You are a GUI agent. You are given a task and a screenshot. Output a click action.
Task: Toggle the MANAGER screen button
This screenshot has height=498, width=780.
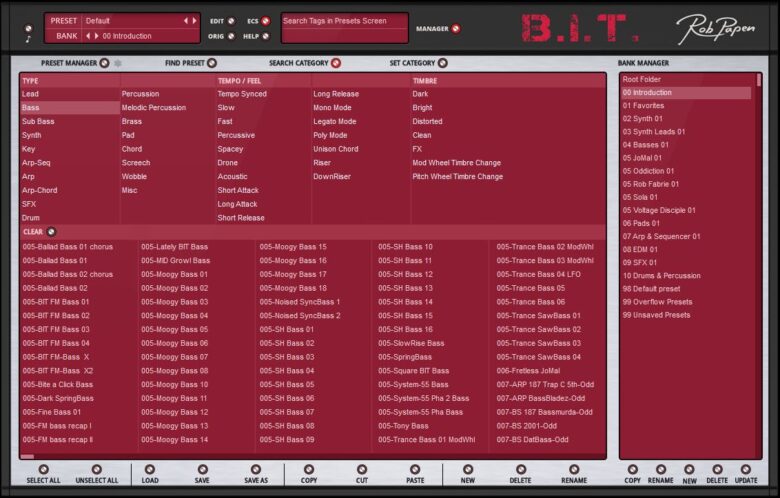[x=456, y=29]
